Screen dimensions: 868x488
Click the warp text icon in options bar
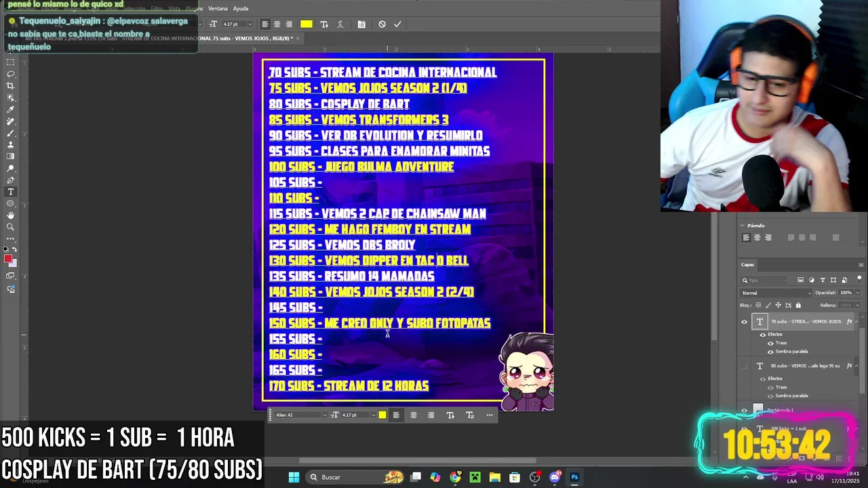tap(340, 24)
